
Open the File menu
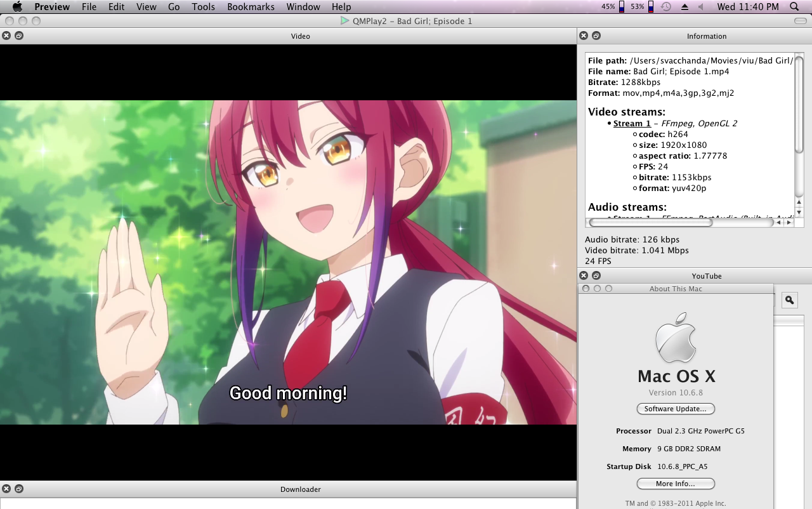pos(89,7)
